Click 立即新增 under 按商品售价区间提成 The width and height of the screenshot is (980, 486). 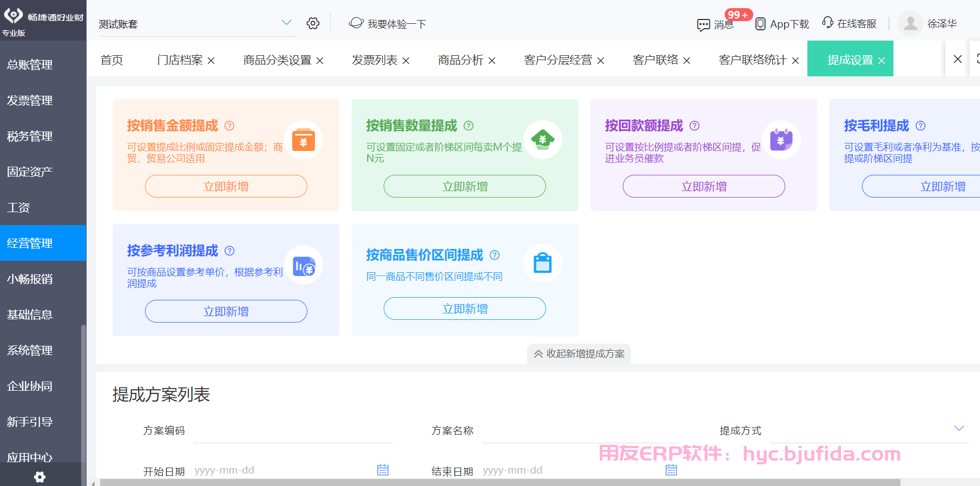[465, 308]
